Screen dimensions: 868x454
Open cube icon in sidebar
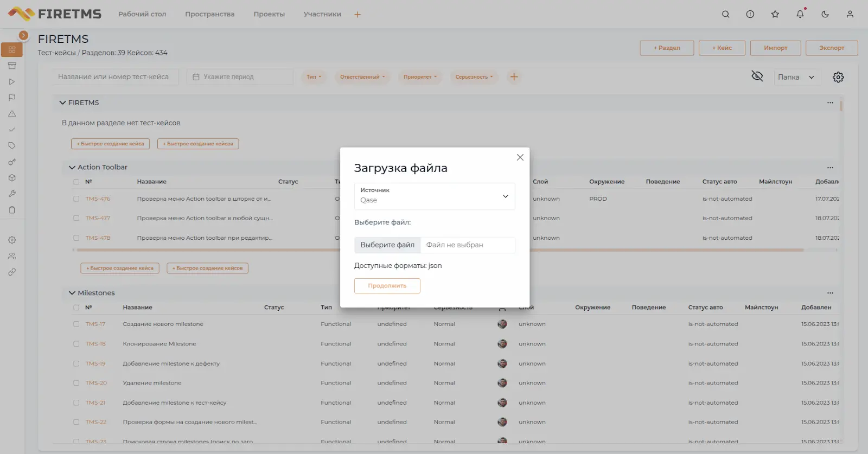(12, 178)
